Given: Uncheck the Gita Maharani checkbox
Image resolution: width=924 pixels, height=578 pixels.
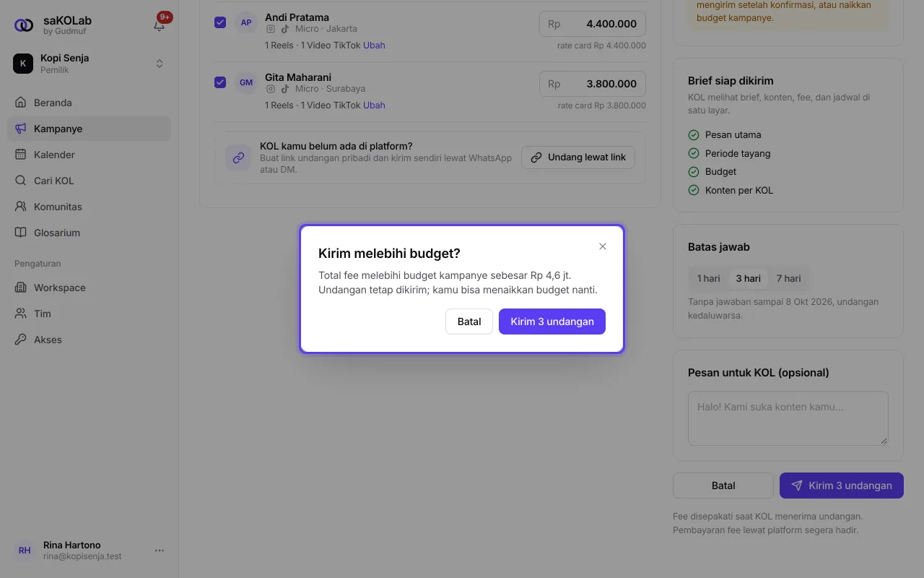Looking at the screenshot, I should coord(220,82).
